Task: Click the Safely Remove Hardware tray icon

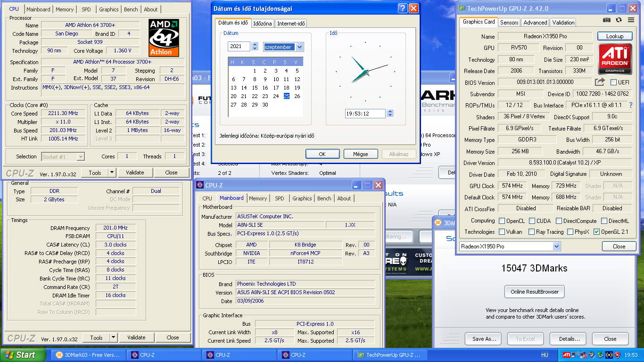Action: tap(601, 355)
